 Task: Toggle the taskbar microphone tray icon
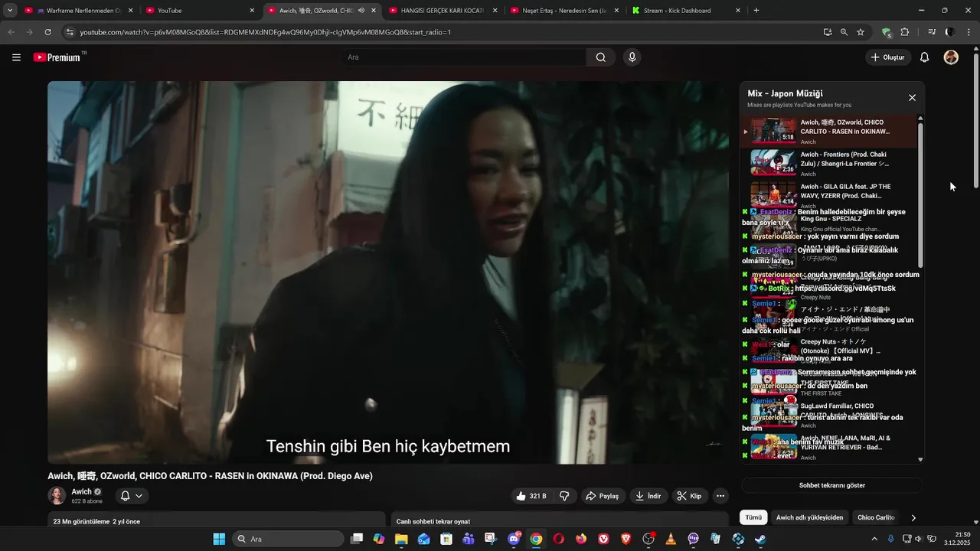(x=890, y=539)
